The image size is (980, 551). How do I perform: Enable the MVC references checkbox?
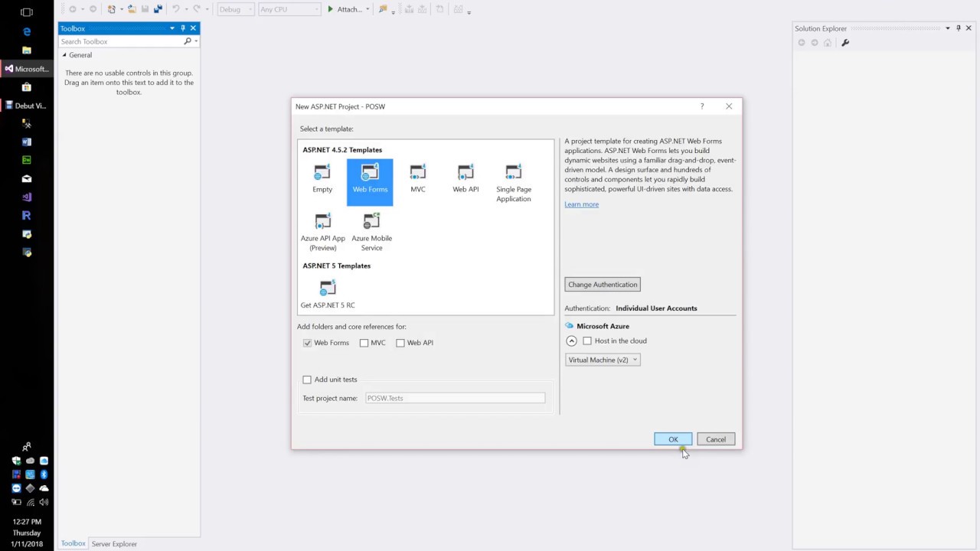click(364, 343)
